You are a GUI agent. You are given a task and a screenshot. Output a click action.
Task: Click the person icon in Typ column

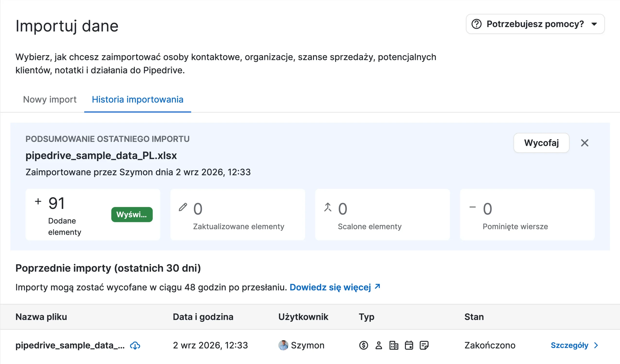[x=379, y=345]
